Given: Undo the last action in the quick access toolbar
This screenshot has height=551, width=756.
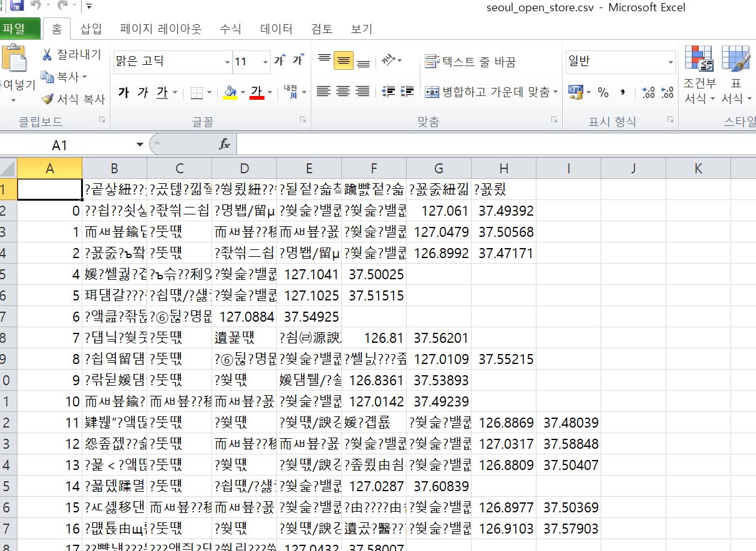Looking at the screenshot, I should pos(36,7).
